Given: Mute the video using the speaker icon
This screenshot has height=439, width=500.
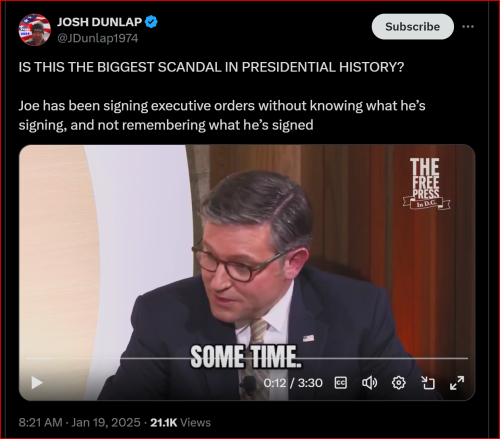Looking at the screenshot, I should click(369, 383).
